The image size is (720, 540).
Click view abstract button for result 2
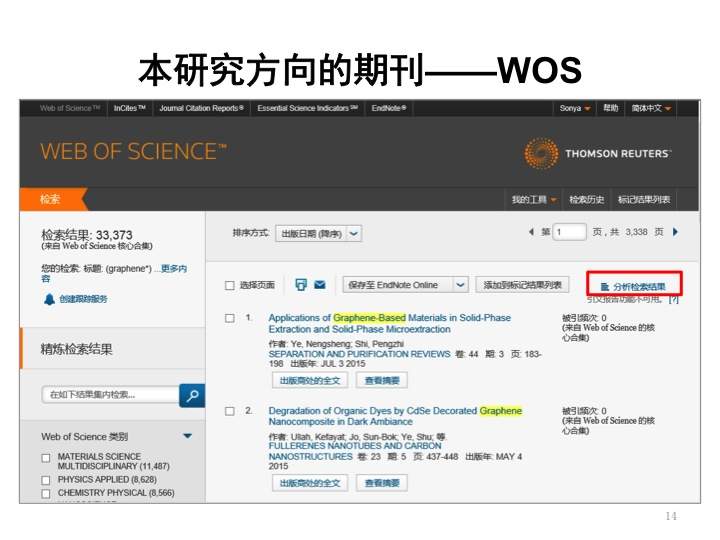coord(382,483)
